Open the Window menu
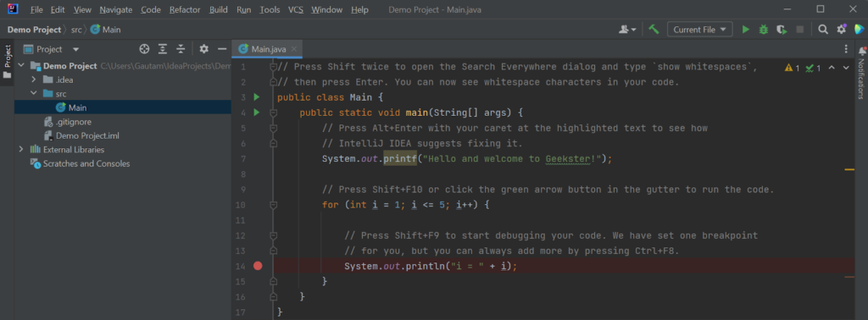Viewport: 868px width, 320px height. pos(326,10)
